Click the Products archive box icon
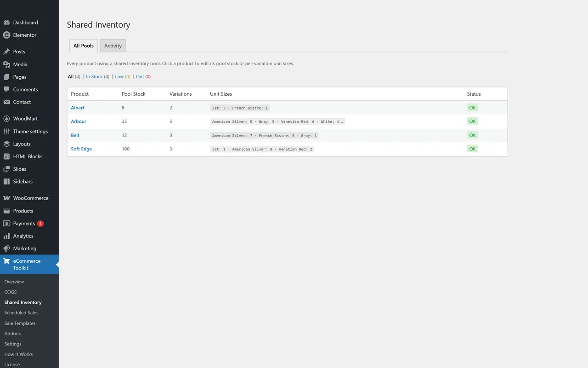The height and width of the screenshot is (368, 588). pyautogui.click(x=6, y=211)
